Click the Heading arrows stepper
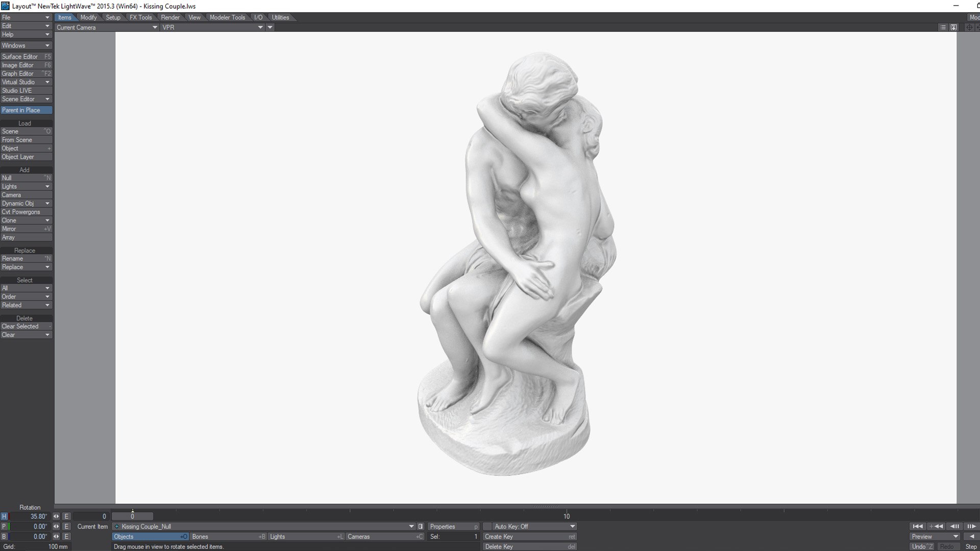 [56, 516]
